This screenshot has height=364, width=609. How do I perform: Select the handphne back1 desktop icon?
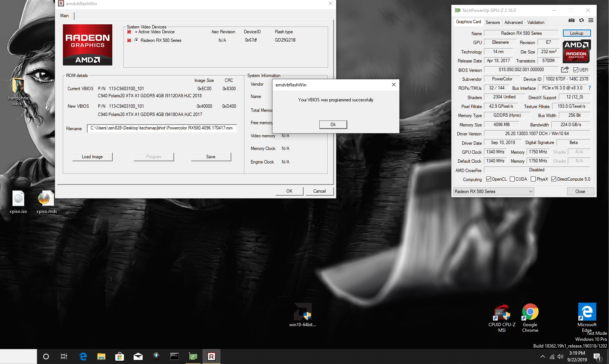coord(18,92)
